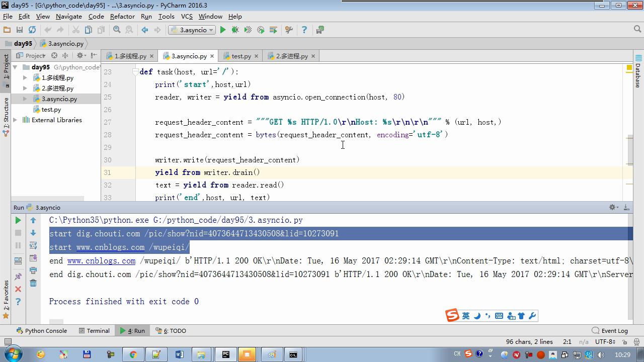
Task: Navigate back with the blue left arrow
Action: pyautogui.click(x=145, y=30)
